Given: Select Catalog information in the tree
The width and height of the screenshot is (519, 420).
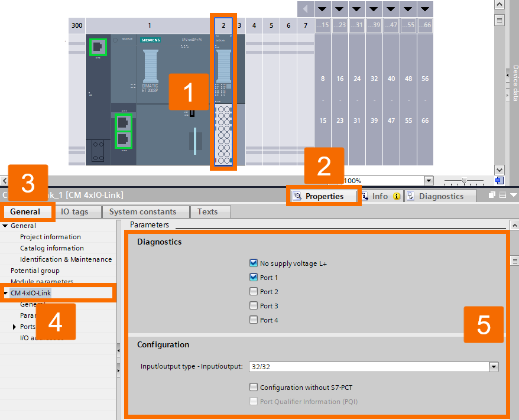Looking at the screenshot, I should point(52,248).
